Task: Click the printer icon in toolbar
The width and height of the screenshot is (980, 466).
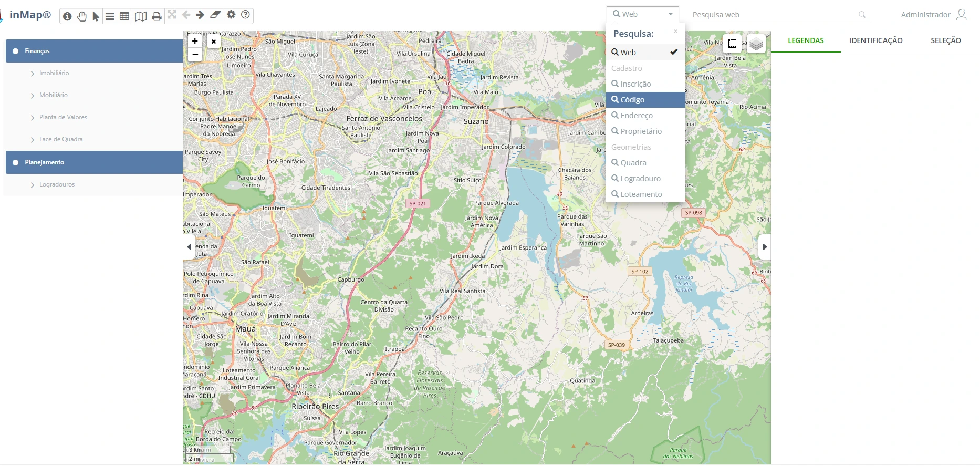Action: (x=157, y=16)
